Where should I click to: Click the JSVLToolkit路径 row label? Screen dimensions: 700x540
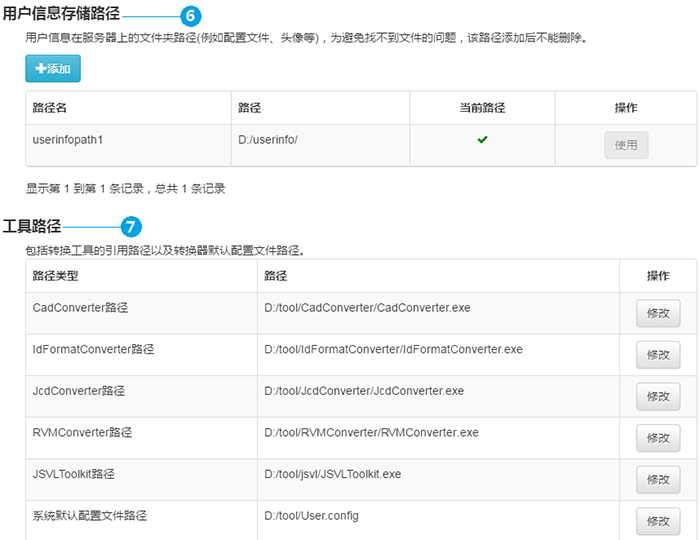click(x=74, y=474)
